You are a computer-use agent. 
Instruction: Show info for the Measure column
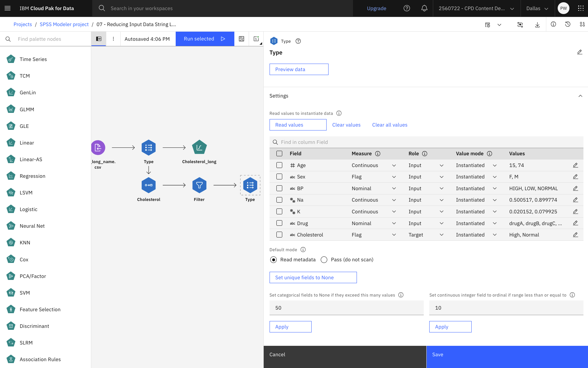pos(378,154)
